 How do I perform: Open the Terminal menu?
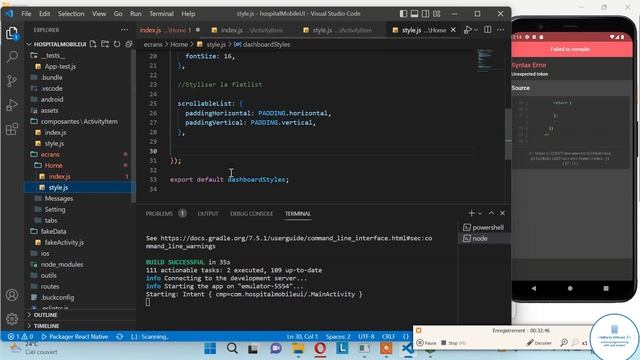161,13
